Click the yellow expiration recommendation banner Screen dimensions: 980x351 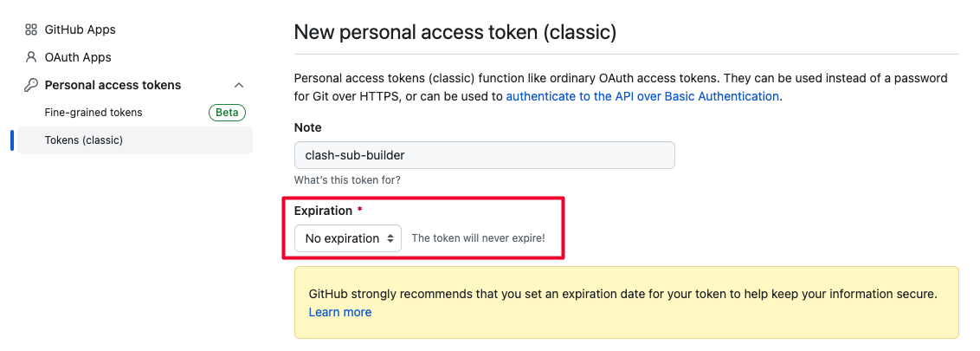(626, 302)
